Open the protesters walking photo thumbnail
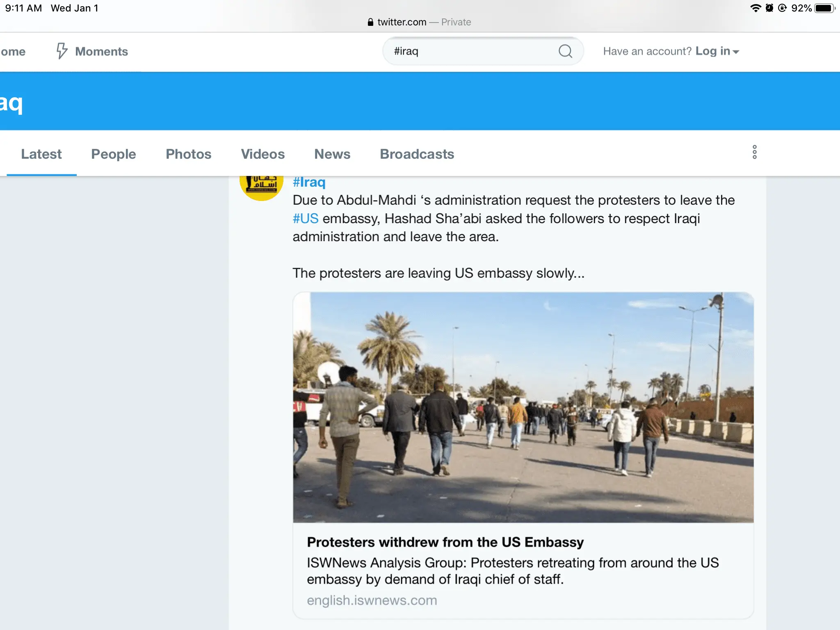The image size is (840, 630). [523, 407]
